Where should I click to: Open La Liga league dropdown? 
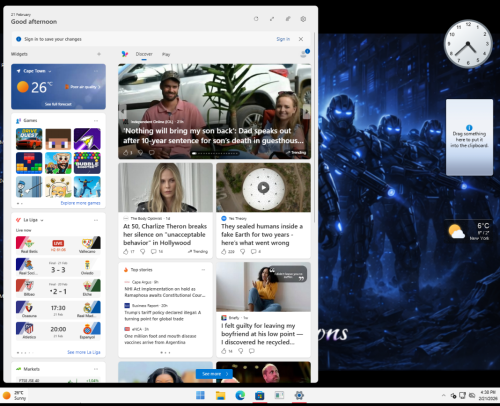[x=42, y=220]
